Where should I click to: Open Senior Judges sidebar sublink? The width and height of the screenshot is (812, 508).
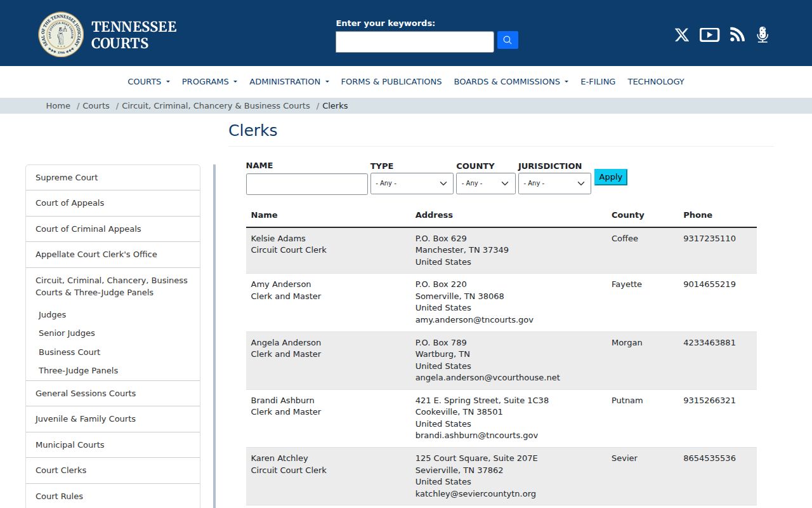(x=67, y=333)
